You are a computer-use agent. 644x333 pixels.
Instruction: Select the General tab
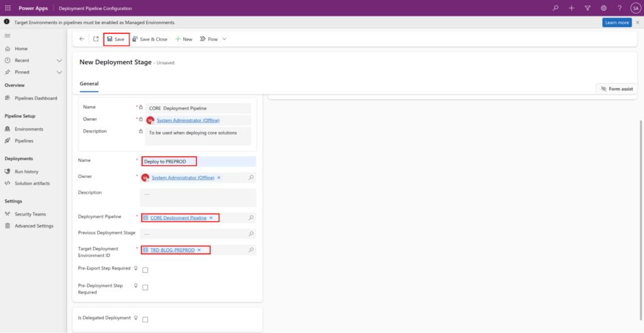coord(89,84)
